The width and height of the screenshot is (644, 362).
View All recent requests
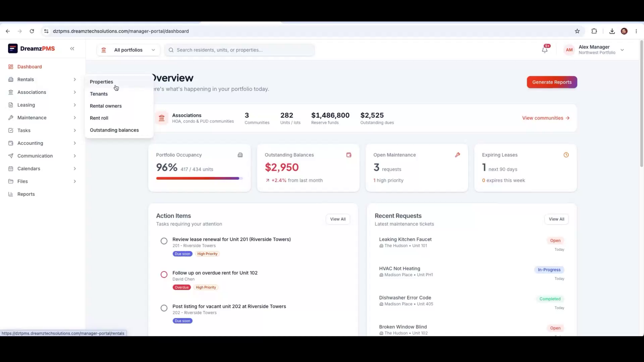(557, 219)
